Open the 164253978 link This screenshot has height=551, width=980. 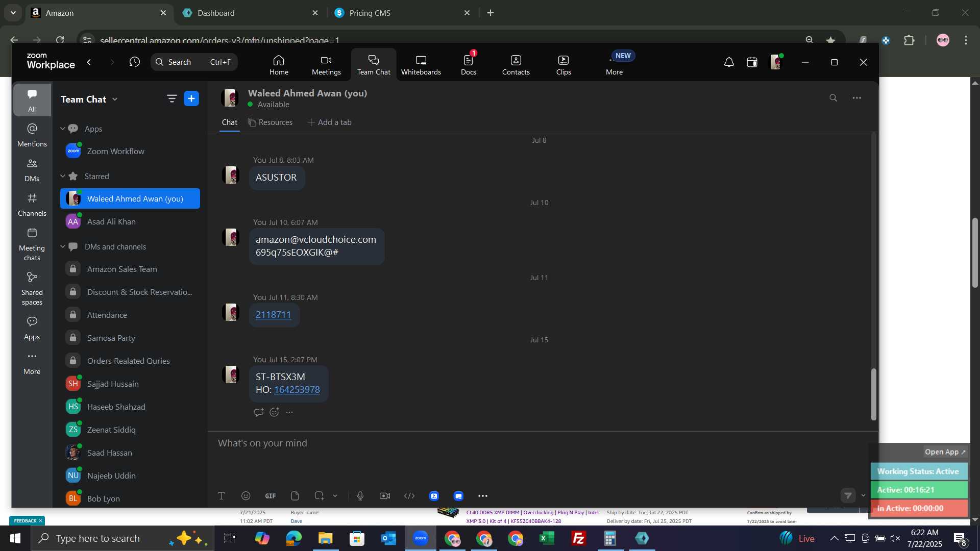coord(297,390)
